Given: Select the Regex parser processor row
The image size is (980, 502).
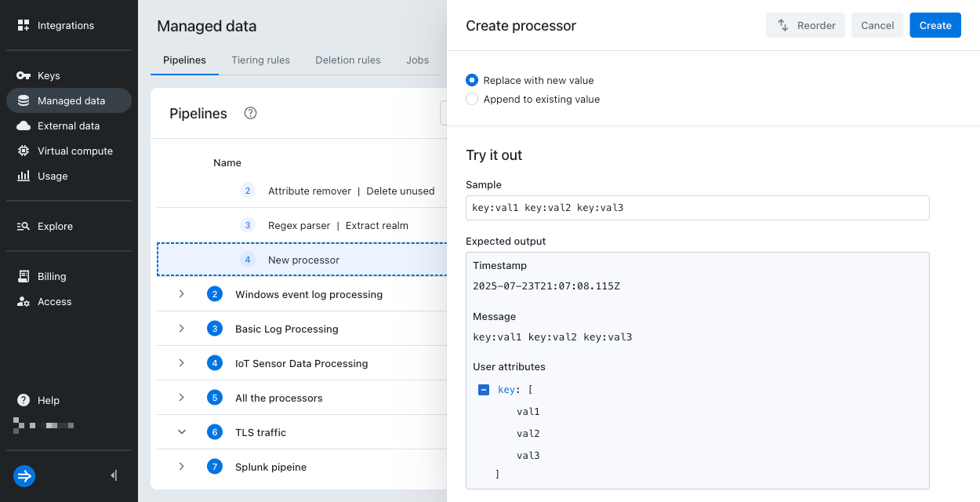Looking at the screenshot, I should [x=302, y=225].
